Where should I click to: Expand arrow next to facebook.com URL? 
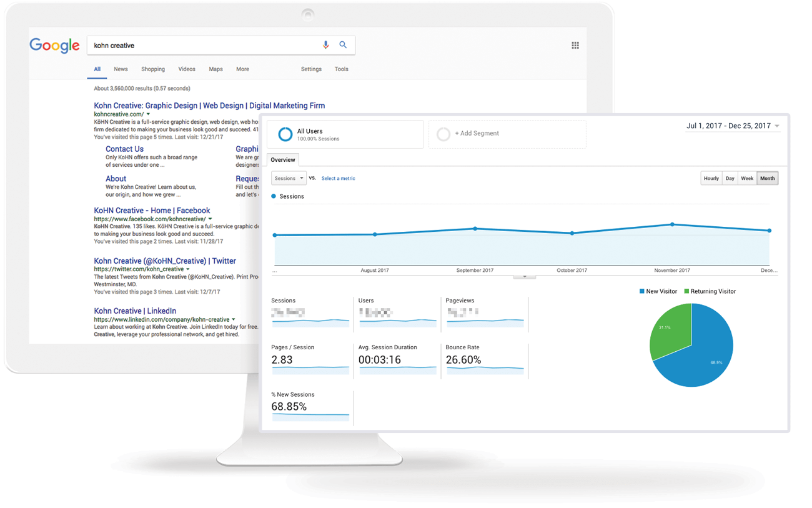[210, 219]
